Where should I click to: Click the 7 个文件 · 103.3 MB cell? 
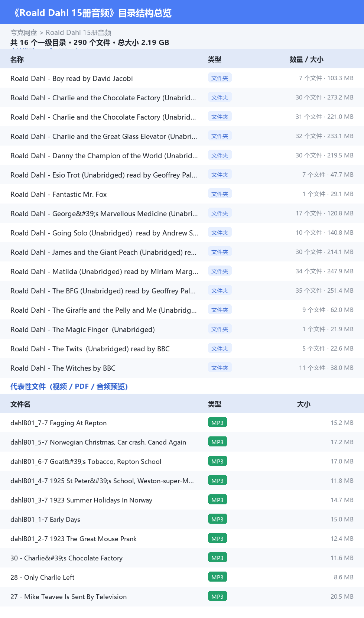tap(326, 78)
